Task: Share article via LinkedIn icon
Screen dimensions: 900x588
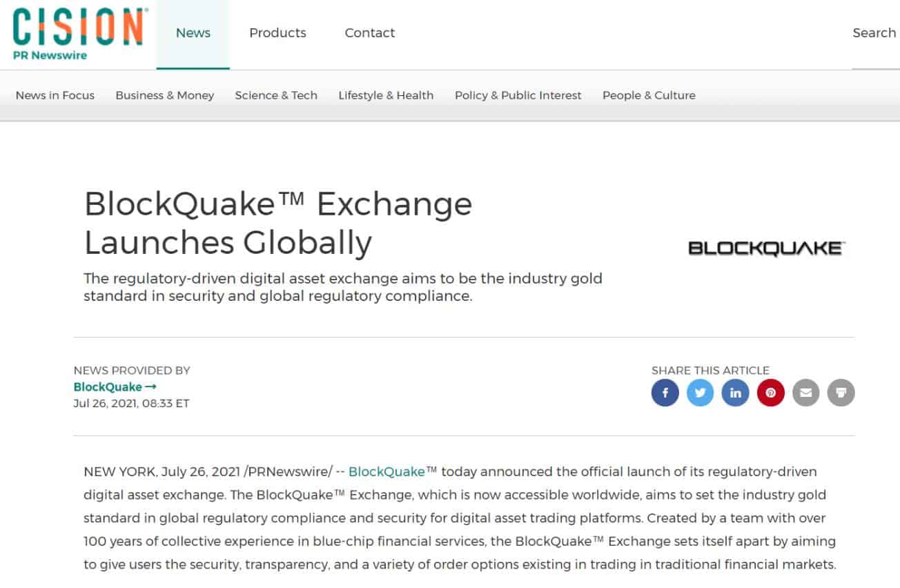Action: pyautogui.click(x=736, y=393)
